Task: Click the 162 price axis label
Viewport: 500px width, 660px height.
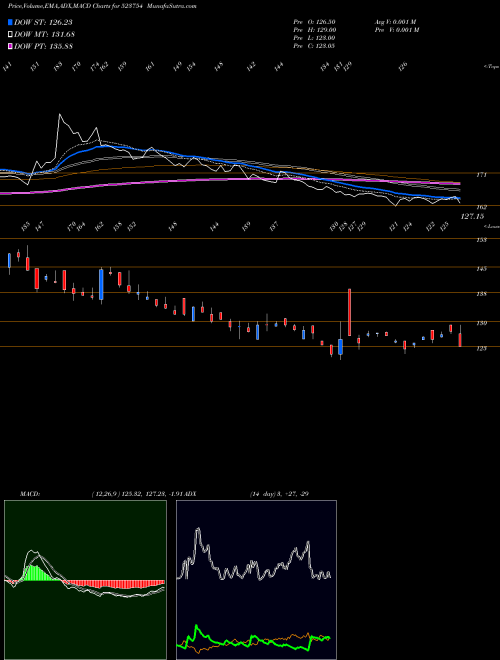Action: click(481, 207)
